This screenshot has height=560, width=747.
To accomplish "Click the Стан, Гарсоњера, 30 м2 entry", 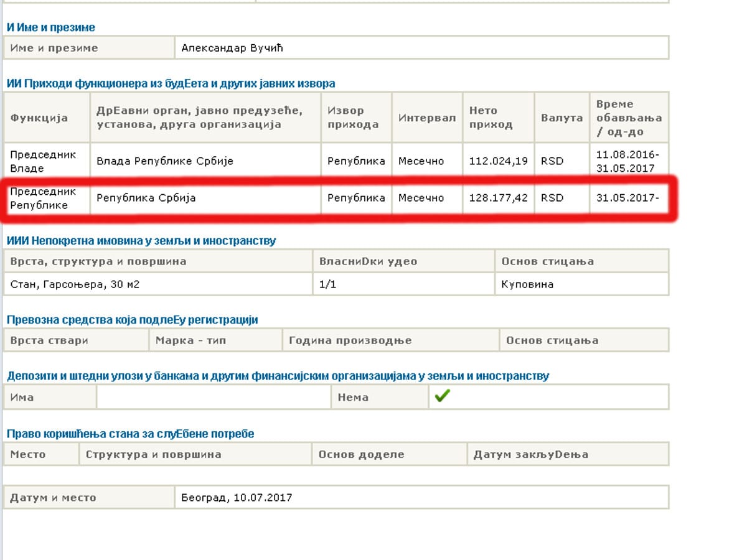I will 75,284.
